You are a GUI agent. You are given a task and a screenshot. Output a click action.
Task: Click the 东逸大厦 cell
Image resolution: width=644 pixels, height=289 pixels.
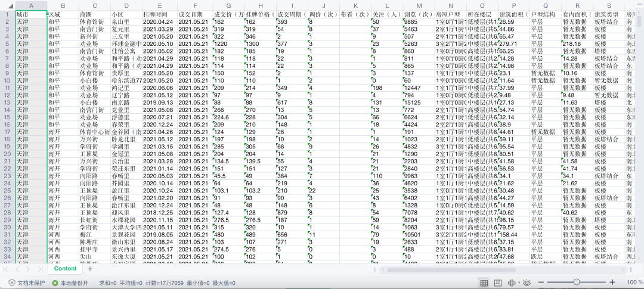pos(126,257)
